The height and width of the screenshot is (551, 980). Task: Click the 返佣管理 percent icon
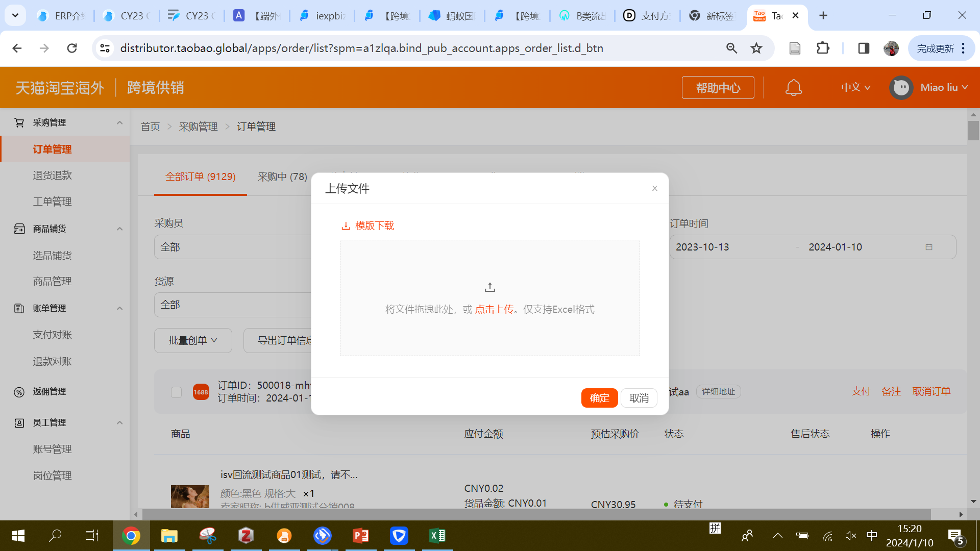[19, 392]
